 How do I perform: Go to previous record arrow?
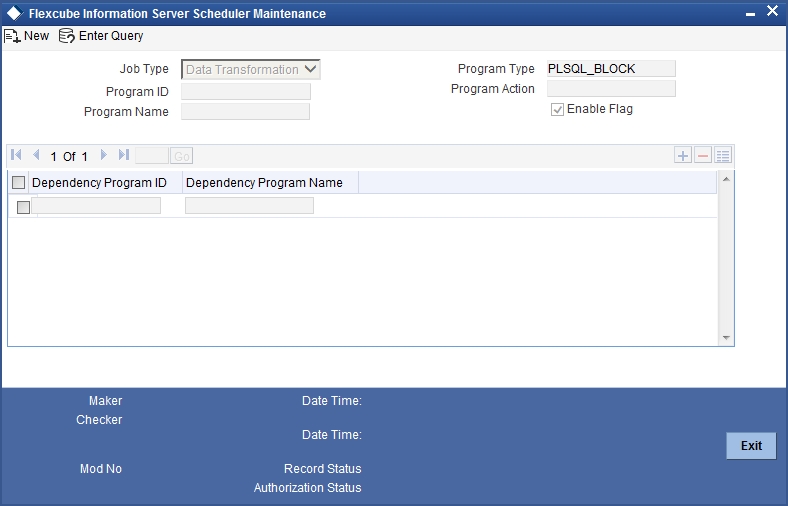click(x=36, y=155)
